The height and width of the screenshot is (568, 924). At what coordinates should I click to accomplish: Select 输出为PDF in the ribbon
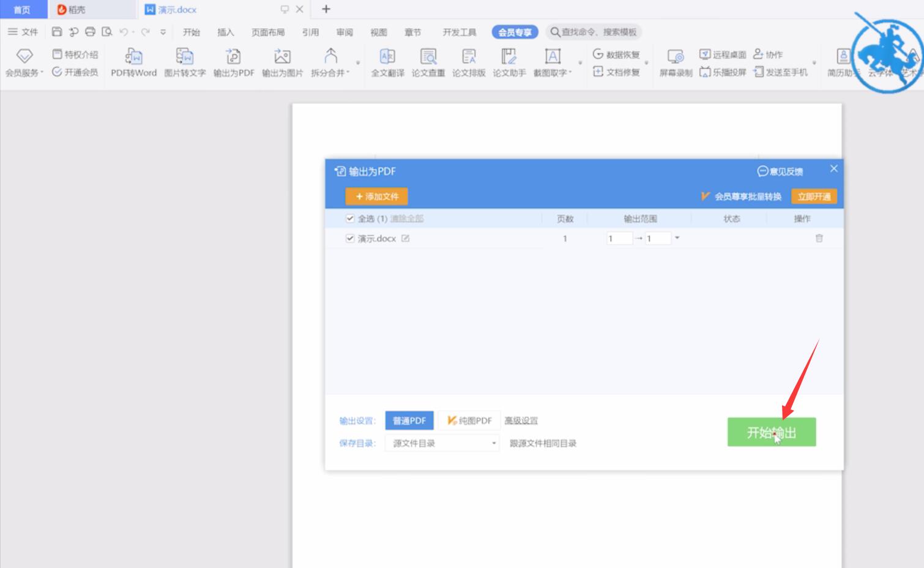click(x=234, y=63)
